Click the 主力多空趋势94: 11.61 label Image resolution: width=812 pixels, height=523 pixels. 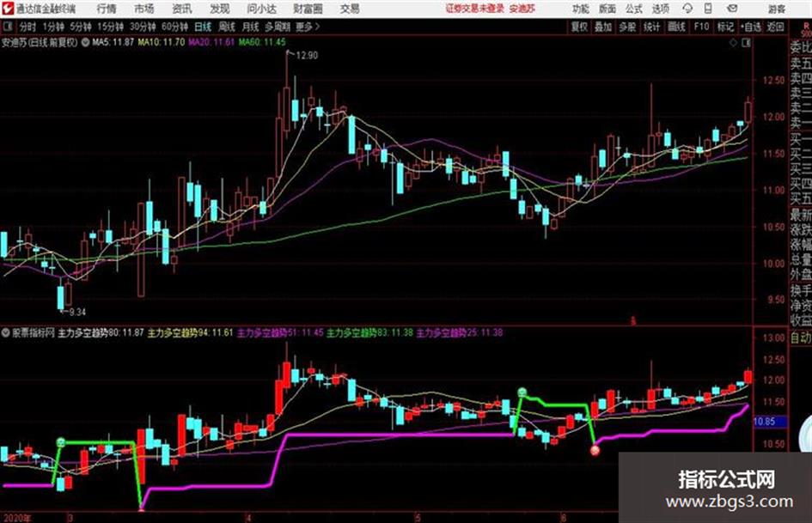(x=191, y=333)
